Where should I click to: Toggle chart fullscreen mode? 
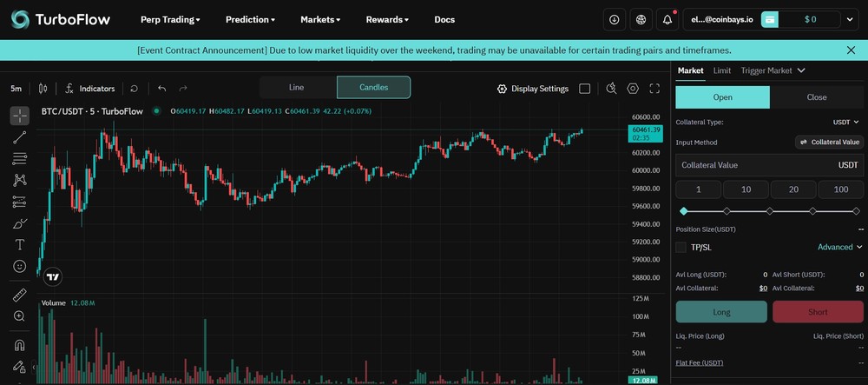pos(654,89)
